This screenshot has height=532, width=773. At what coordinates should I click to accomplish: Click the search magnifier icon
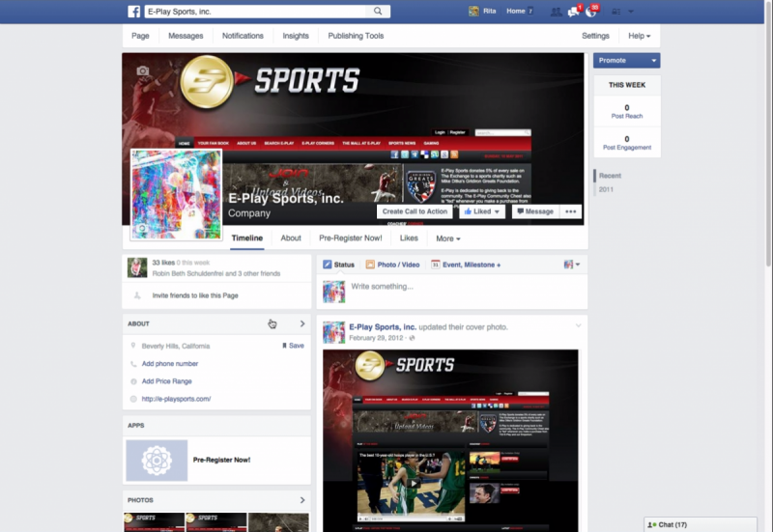pyautogui.click(x=378, y=12)
